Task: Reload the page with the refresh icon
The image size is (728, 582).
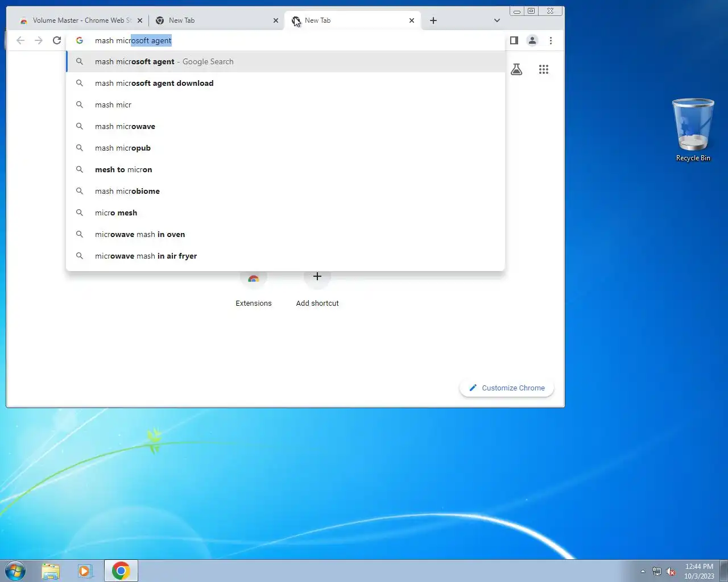Action: 57,40
